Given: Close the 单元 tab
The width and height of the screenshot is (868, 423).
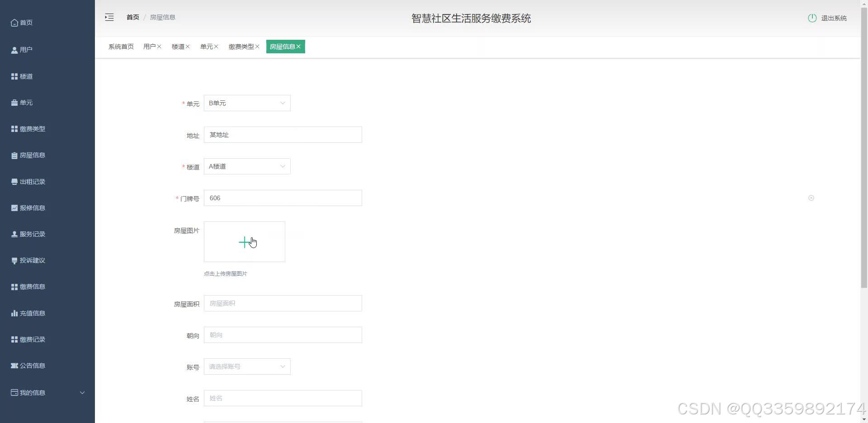Looking at the screenshot, I should [x=216, y=47].
